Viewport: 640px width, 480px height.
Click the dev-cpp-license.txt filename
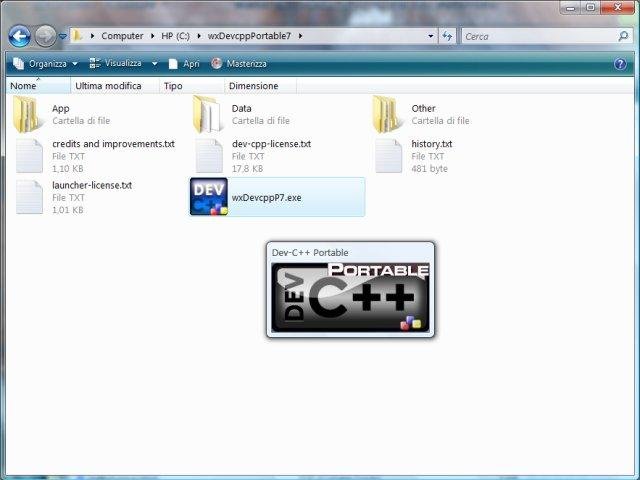click(x=271, y=144)
